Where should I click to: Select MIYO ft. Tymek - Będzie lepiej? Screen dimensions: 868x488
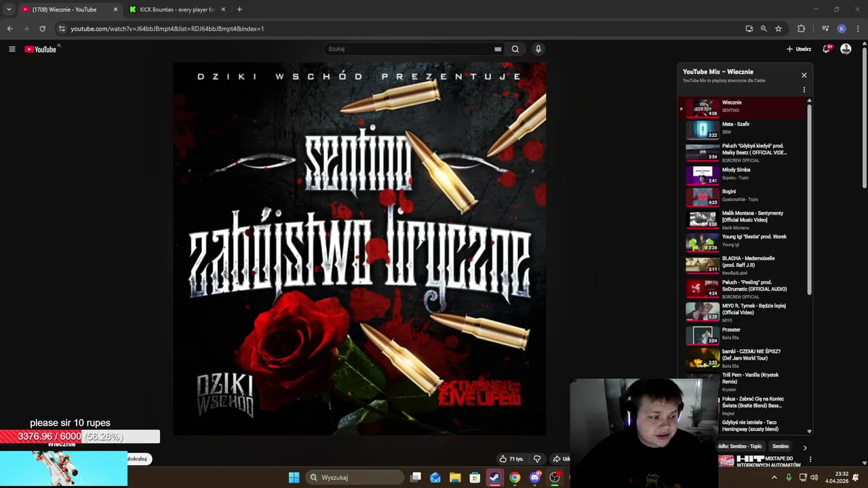click(x=744, y=311)
